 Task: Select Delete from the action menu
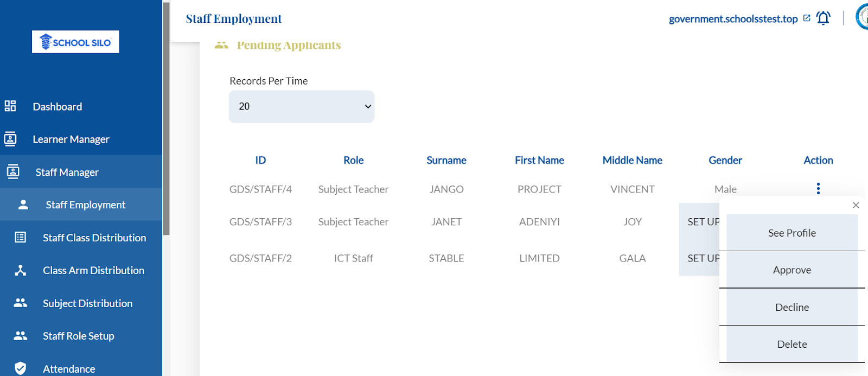pos(792,344)
